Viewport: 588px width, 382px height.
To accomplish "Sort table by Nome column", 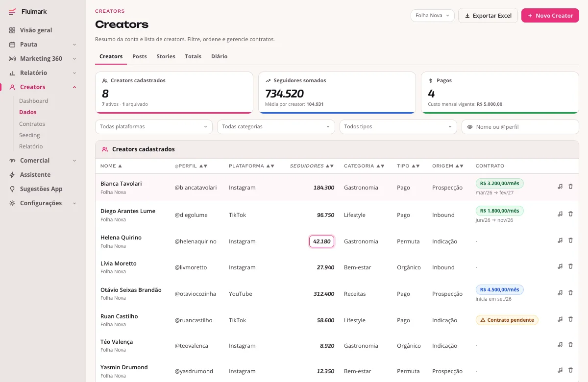I will [x=111, y=166].
